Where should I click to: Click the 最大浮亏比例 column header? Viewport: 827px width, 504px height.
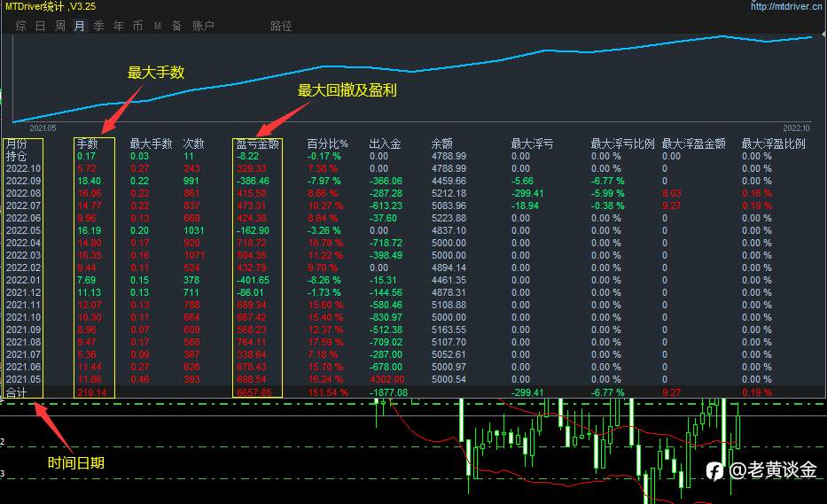[x=622, y=143]
